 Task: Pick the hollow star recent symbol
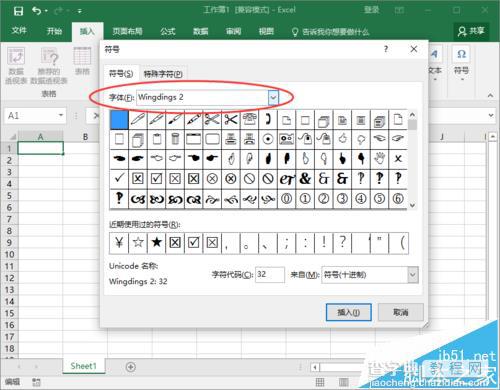tap(138, 243)
